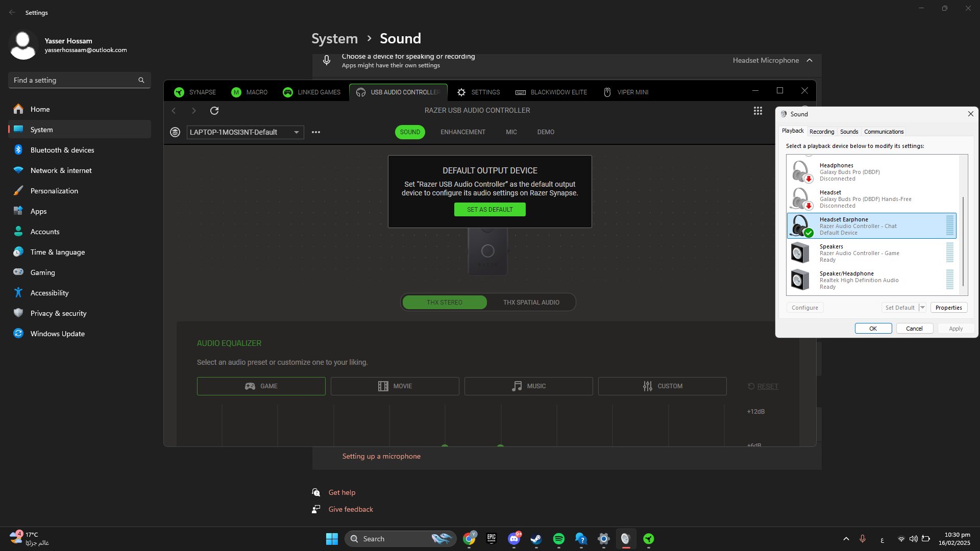Open Home in Settings sidebar

[x=79, y=109]
